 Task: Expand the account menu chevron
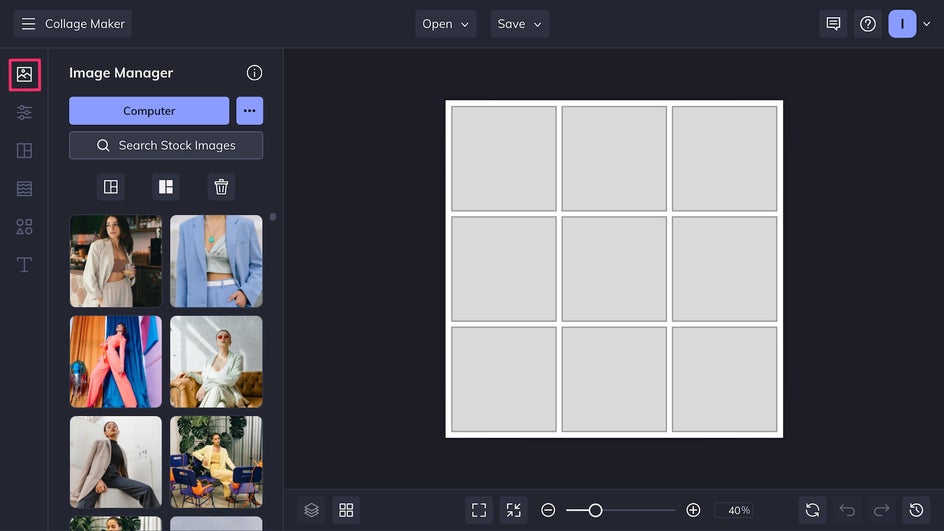(927, 24)
